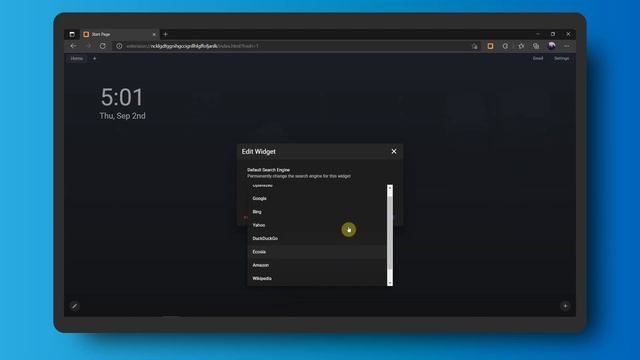Reload the page with the refresh icon
This screenshot has width=640, height=360.
coord(103,46)
